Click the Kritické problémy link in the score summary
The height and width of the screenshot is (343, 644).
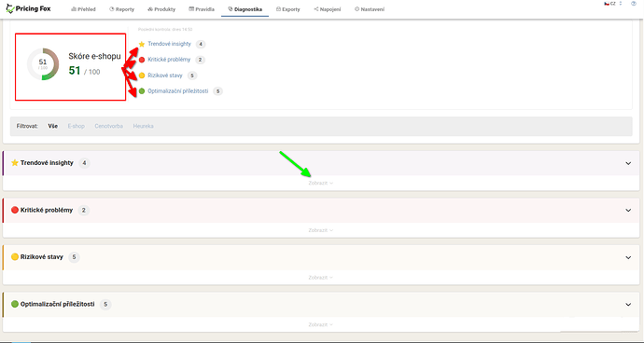[169, 60]
